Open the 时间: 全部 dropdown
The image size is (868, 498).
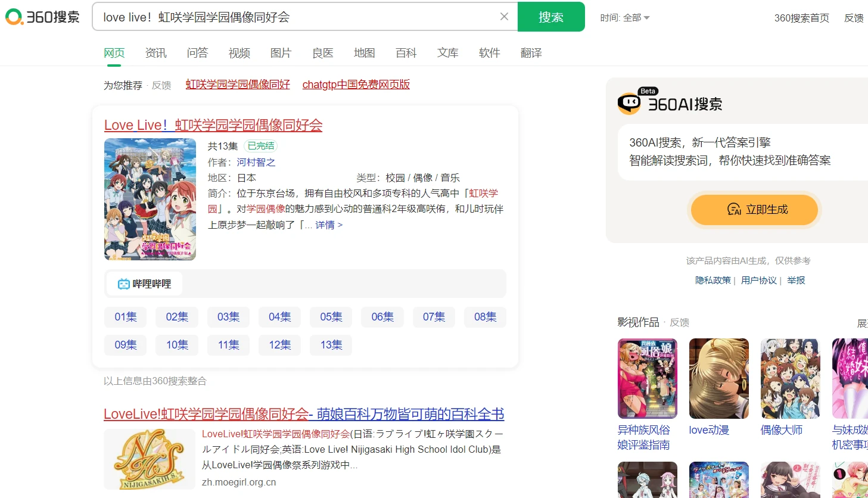click(x=625, y=18)
